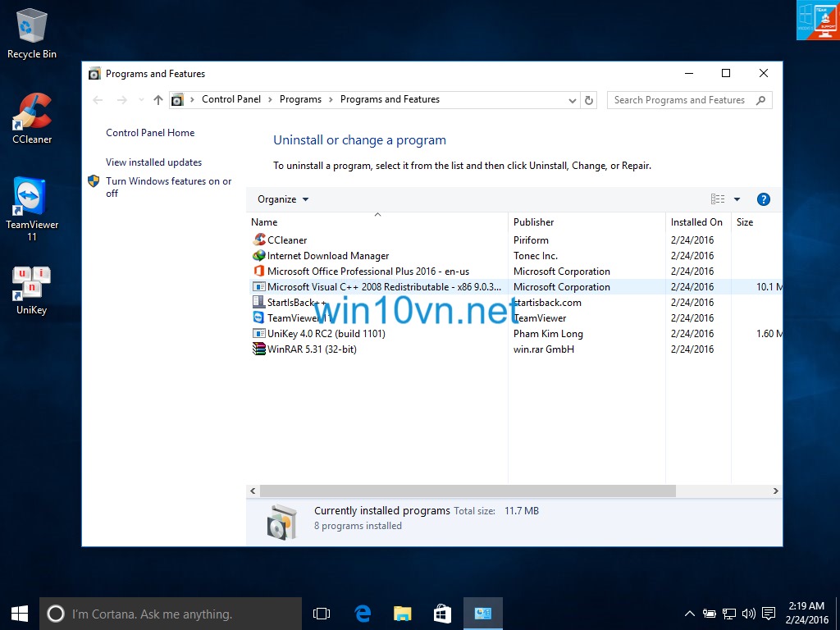Click the Microsoft Office Professional Plus icon
This screenshot has width=840, height=630.
click(259, 271)
